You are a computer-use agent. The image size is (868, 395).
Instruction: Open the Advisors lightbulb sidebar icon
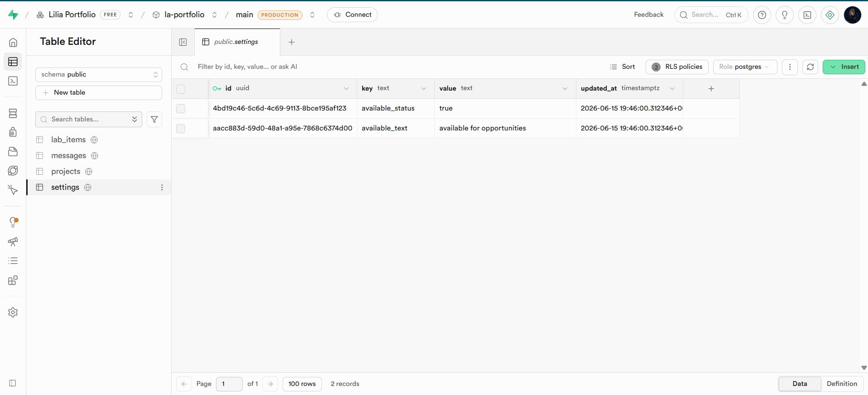13,222
